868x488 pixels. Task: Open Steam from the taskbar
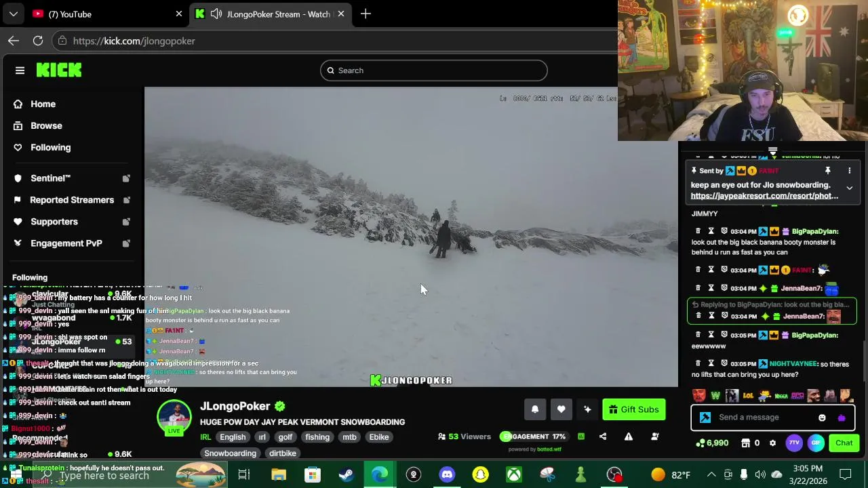coord(346,474)
